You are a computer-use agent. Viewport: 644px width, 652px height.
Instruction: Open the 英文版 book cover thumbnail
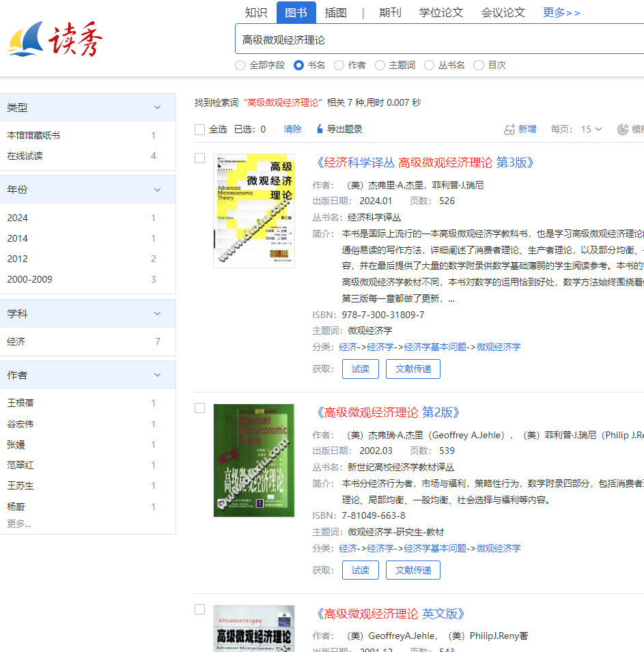[x=254, y=628]
